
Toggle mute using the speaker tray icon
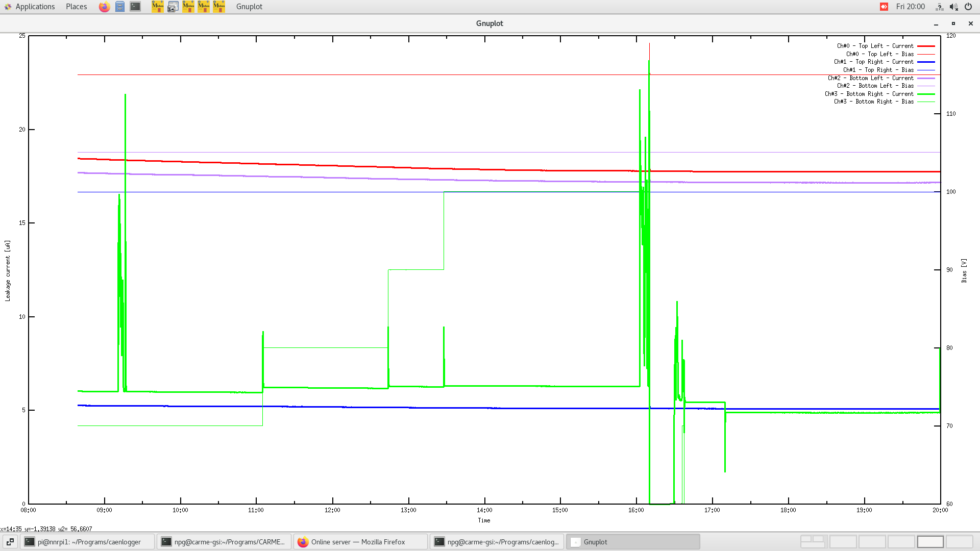[954, 7]
